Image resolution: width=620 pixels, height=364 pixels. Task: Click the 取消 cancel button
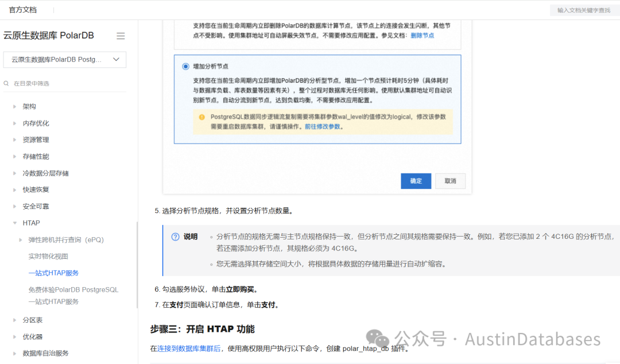tap(451, 181)
